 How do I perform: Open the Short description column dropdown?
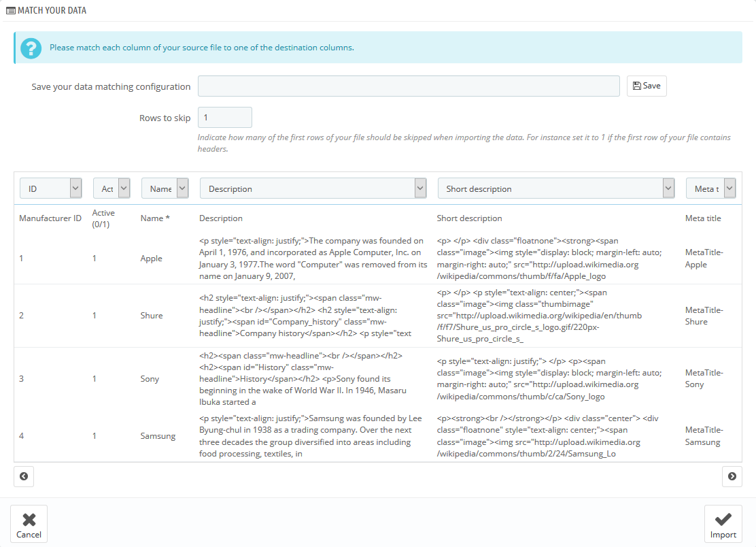pyautogui.click(x=556, y=188)
